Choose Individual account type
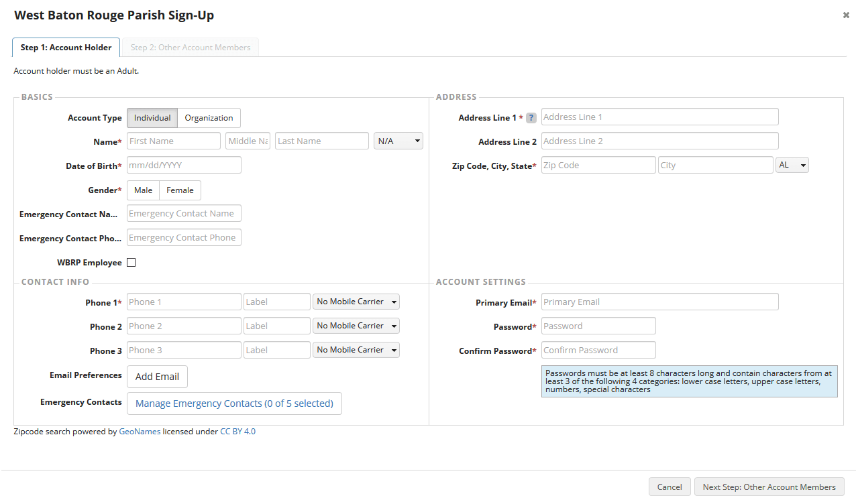 point(152,118)
